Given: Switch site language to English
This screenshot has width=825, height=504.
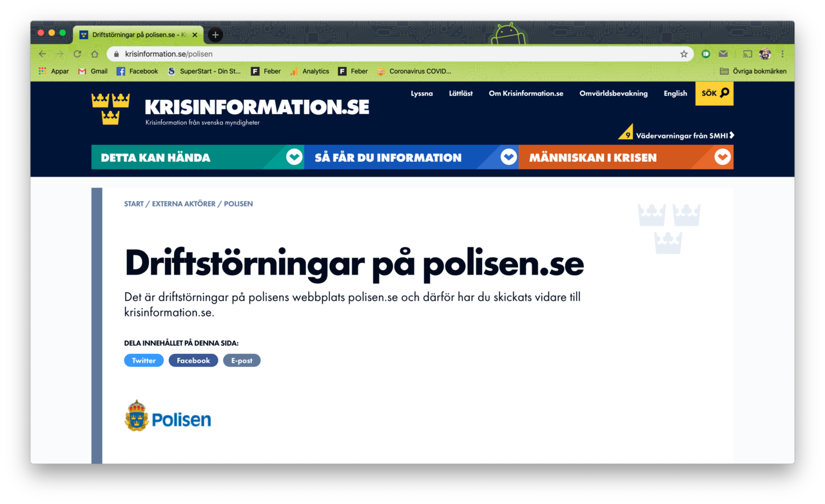Looking at the screenshot, I should tap(675, 93).
